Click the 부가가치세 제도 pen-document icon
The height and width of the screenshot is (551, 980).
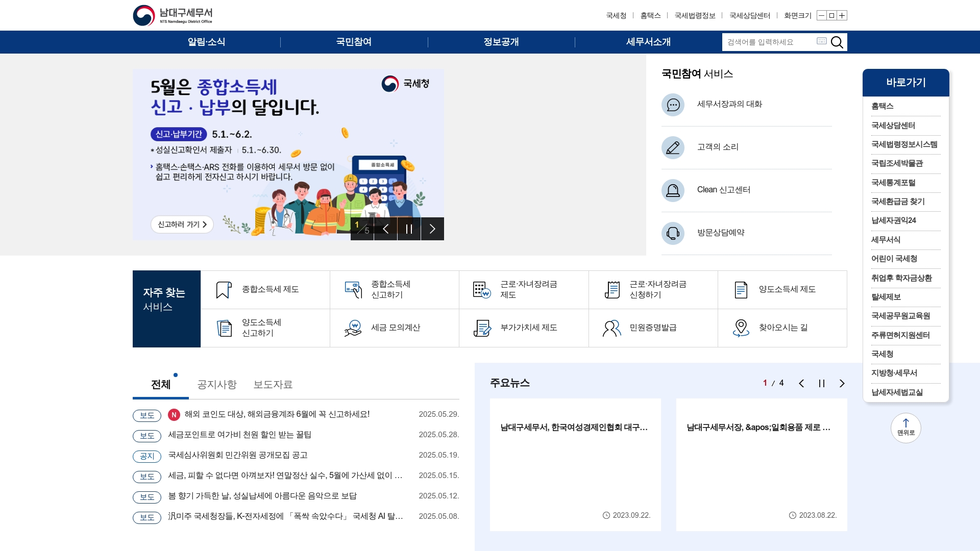click(x=482, y=328)
